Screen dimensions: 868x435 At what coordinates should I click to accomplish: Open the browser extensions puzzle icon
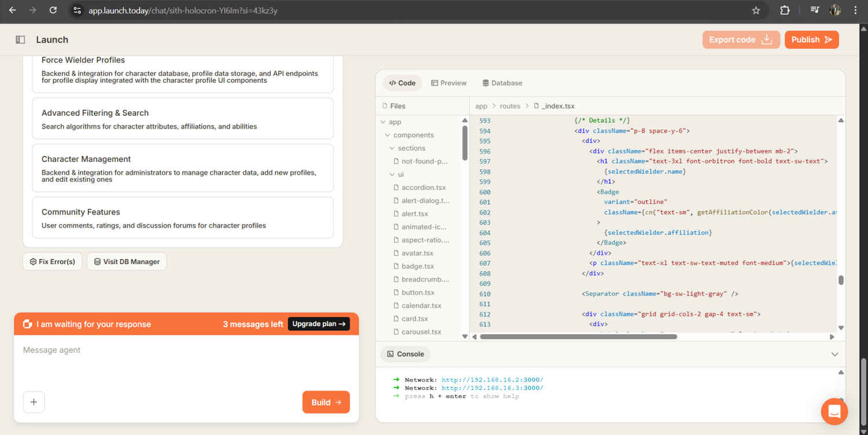point(785,10)
